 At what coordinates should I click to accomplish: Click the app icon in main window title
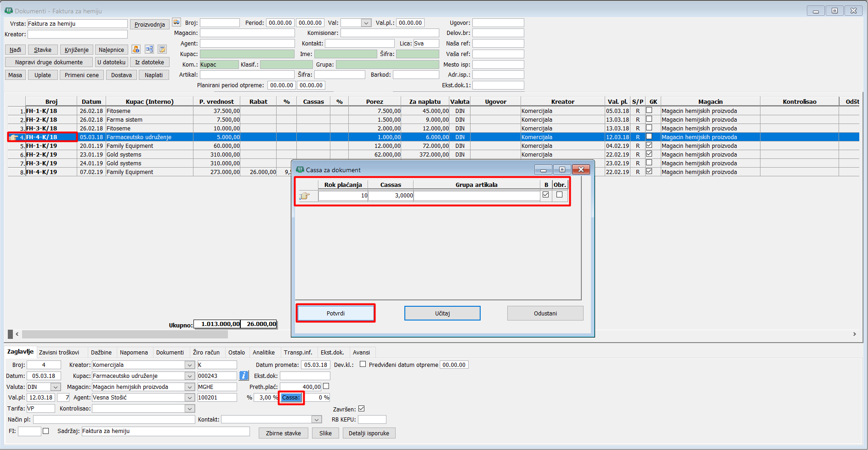pos(9,11)
